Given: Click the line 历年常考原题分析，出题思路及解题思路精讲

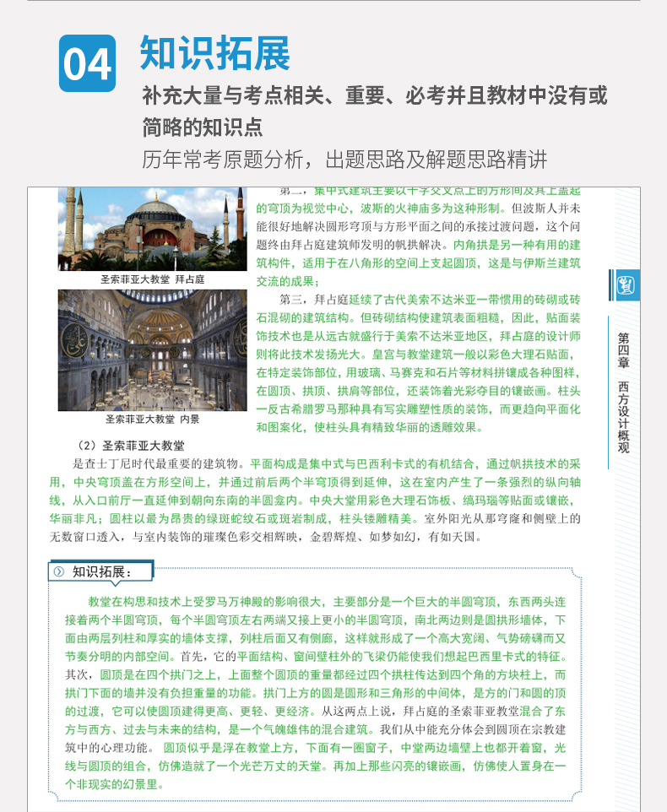Looking at the screenshot, I should click(x=344, y=160).
